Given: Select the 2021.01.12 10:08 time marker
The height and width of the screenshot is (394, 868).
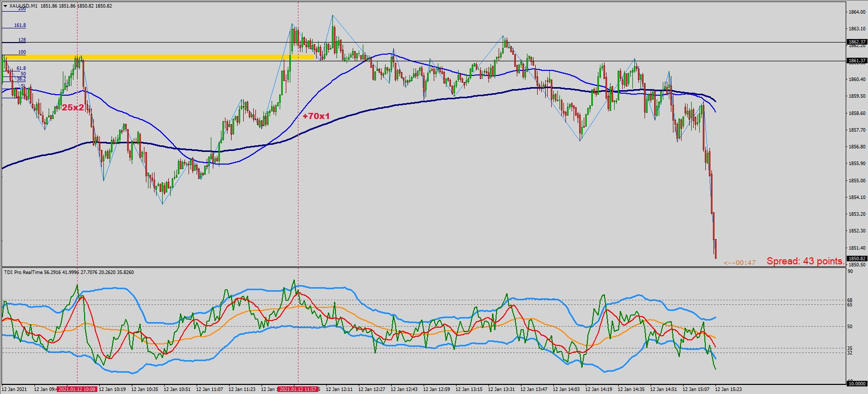Looking at the screenshot, I should pos(77,389).
